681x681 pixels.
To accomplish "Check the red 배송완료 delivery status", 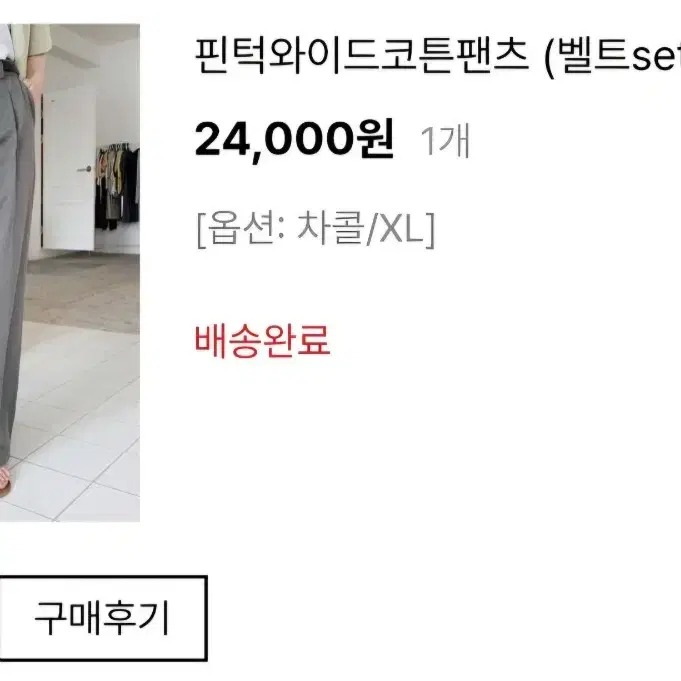I will pyautogui.click(x=262, y=342).
